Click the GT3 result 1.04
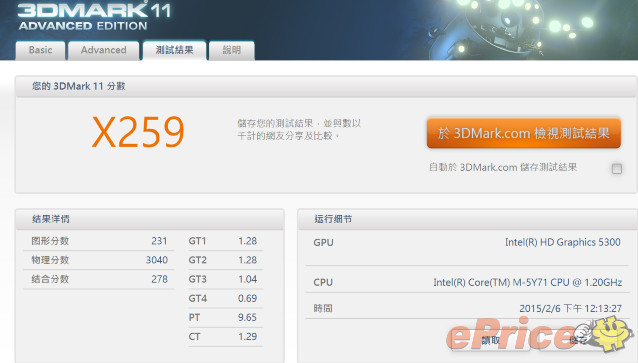The height and width of the screenshot is (363, 638). [x=247, y=279]
